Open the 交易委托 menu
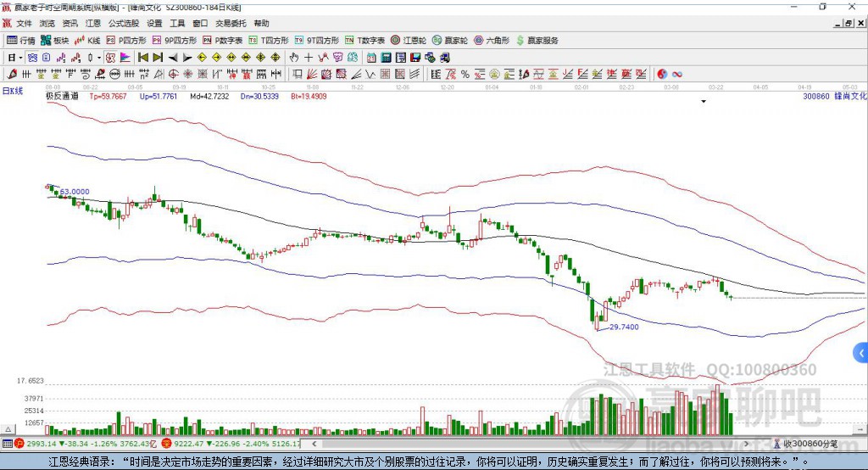 [x=231, y=23]
